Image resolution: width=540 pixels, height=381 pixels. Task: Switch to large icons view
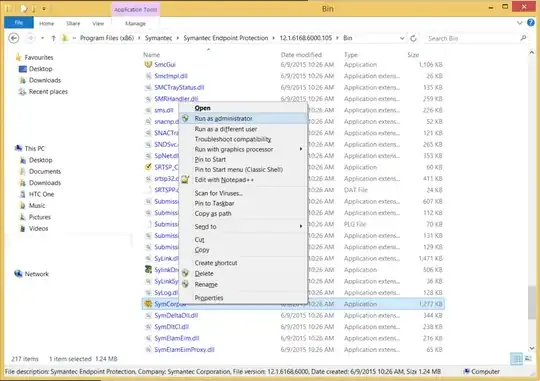pos(528,359)
